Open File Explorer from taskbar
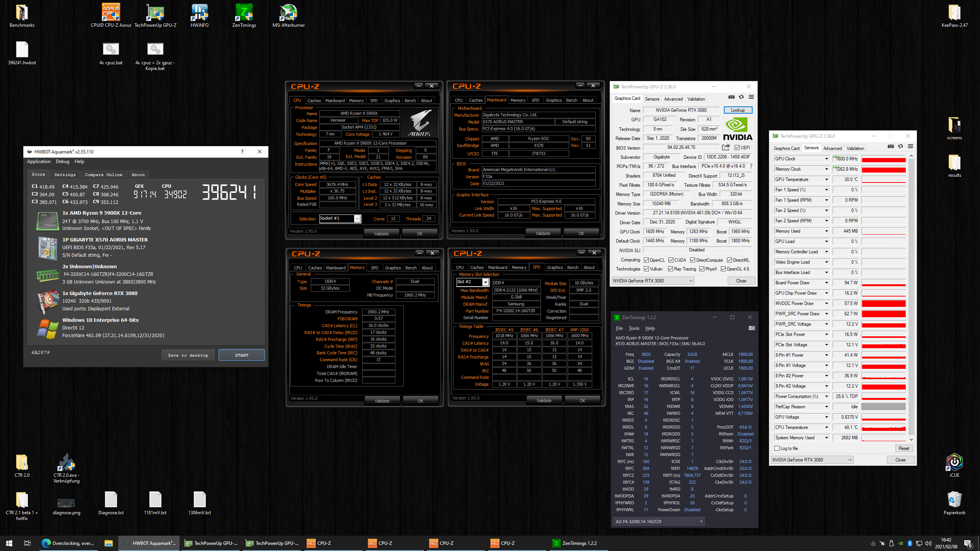 click(x=108, y=543)
